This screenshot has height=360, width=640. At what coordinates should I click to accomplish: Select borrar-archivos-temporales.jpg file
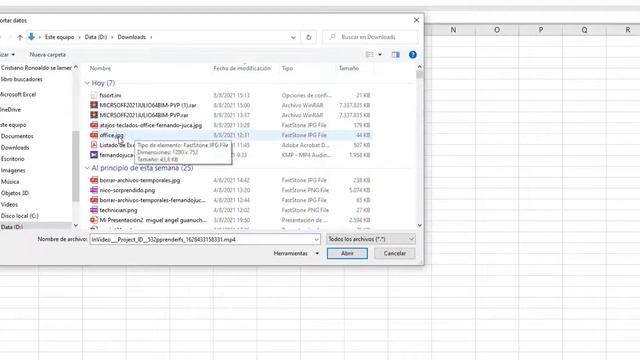[140, 180]
